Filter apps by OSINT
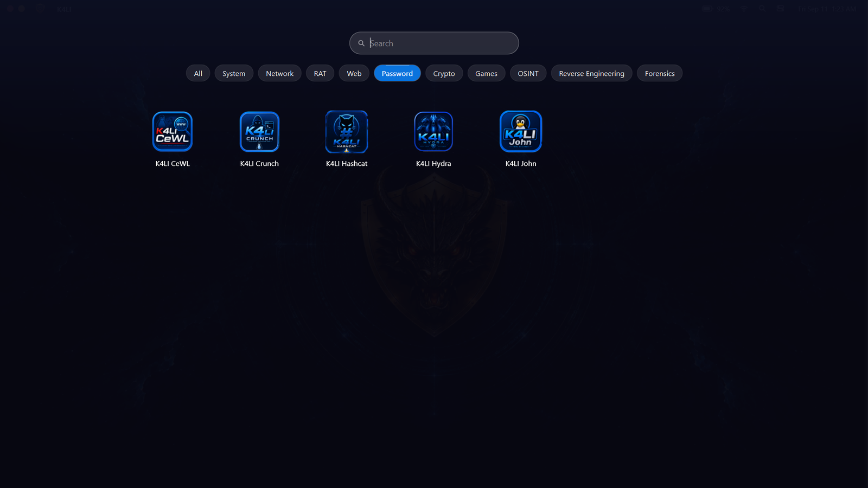The height and width of the screenshot is (488, 868). 528,73
